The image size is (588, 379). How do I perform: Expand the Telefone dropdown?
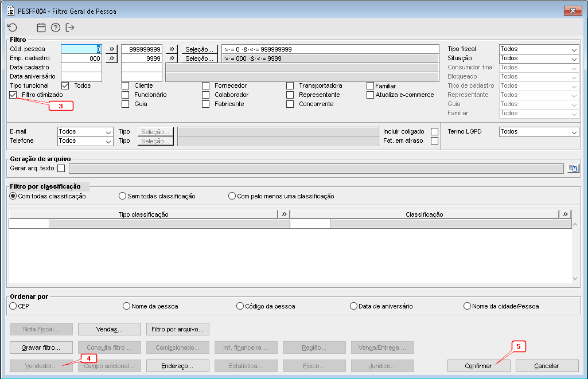tap(85, 141)
